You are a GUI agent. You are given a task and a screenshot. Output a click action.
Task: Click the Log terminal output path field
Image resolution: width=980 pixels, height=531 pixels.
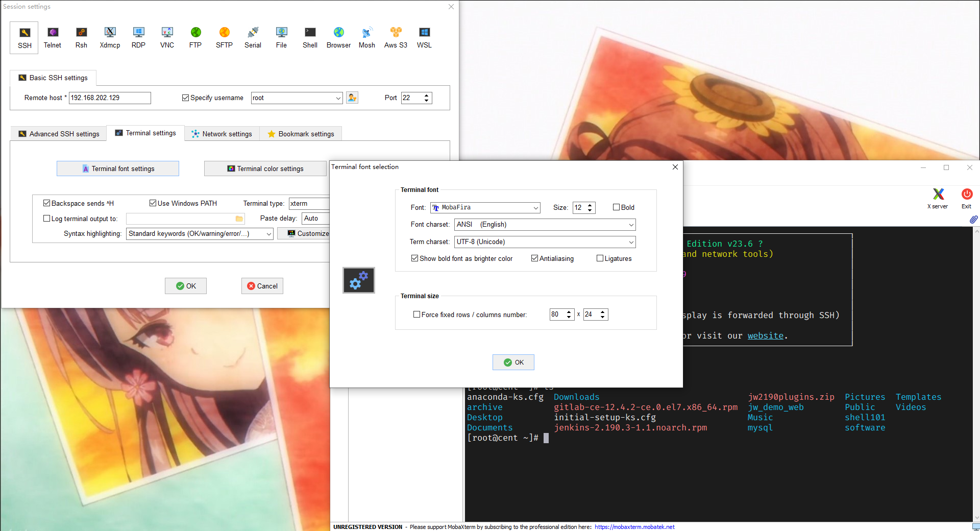click(185, 219)
